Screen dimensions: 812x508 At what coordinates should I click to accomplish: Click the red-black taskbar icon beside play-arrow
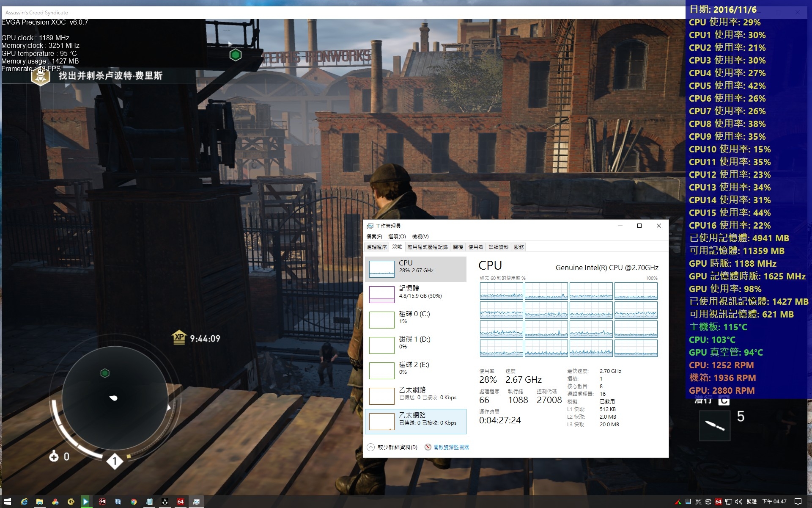point(102,502)
